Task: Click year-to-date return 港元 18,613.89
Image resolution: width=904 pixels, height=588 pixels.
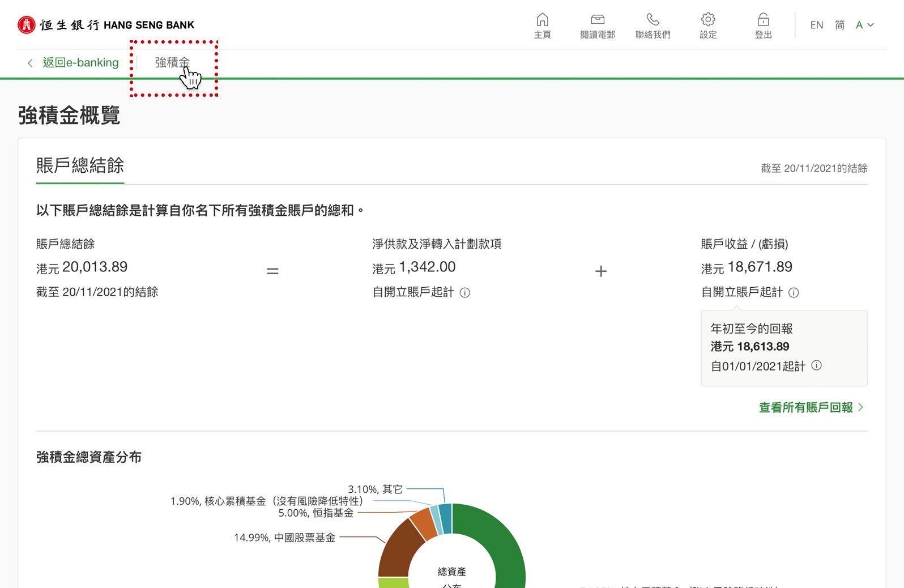Action: pyautogui.click(x=750, y=347)
